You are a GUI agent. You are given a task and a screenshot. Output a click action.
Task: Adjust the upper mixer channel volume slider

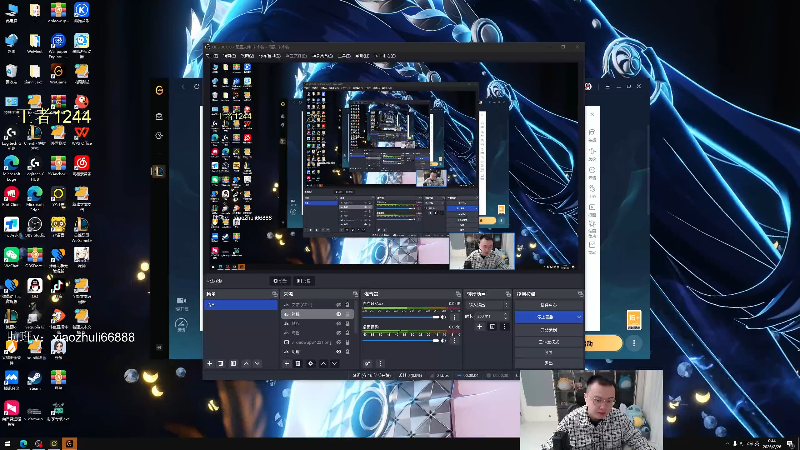tap(401, 317)
